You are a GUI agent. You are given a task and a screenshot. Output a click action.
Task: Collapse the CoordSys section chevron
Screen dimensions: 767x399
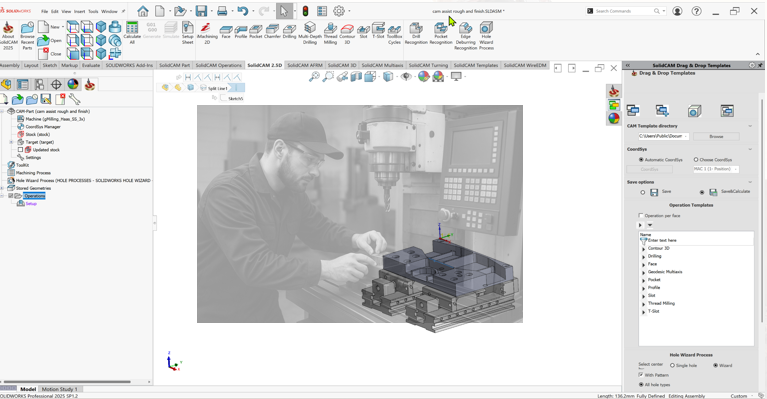[750, 149]
